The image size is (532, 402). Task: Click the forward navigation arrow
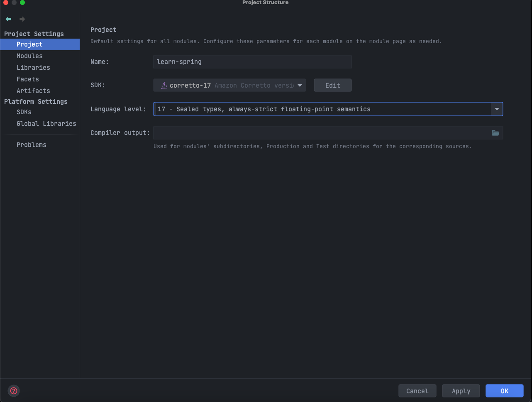point(22,19)
